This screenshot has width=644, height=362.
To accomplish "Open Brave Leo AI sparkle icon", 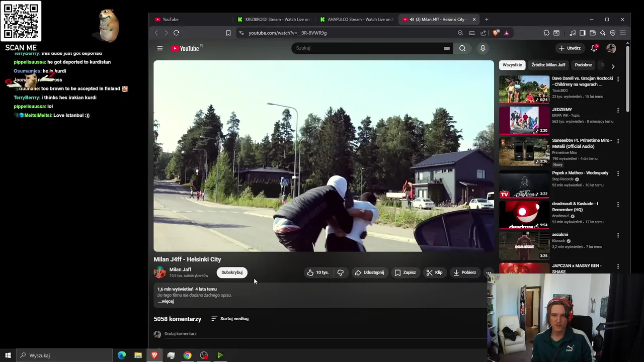I will [603, 33].
